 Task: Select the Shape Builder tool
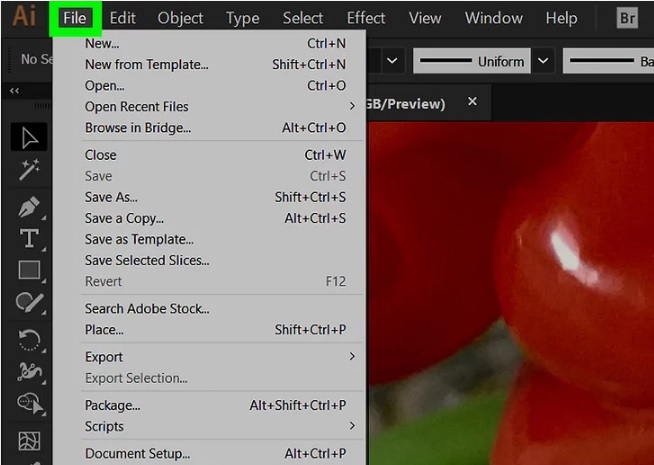click(30, 403)
